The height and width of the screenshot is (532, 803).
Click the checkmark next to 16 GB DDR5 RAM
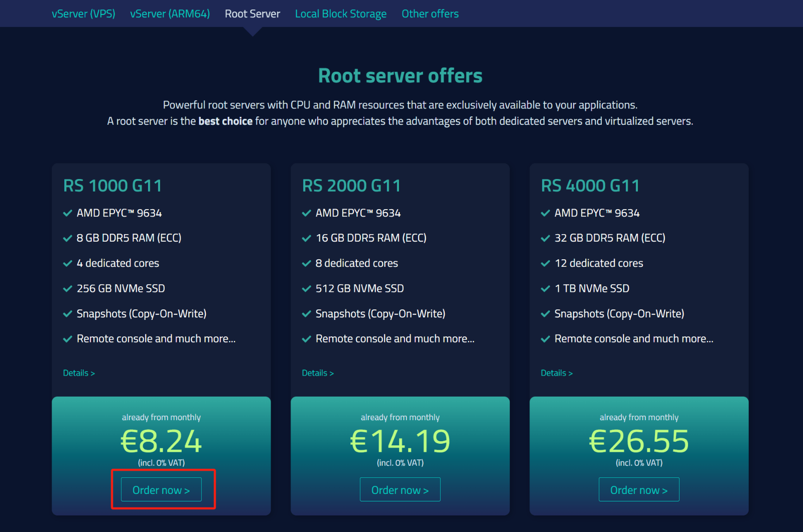pyautogui.click(x=307, y=238)
